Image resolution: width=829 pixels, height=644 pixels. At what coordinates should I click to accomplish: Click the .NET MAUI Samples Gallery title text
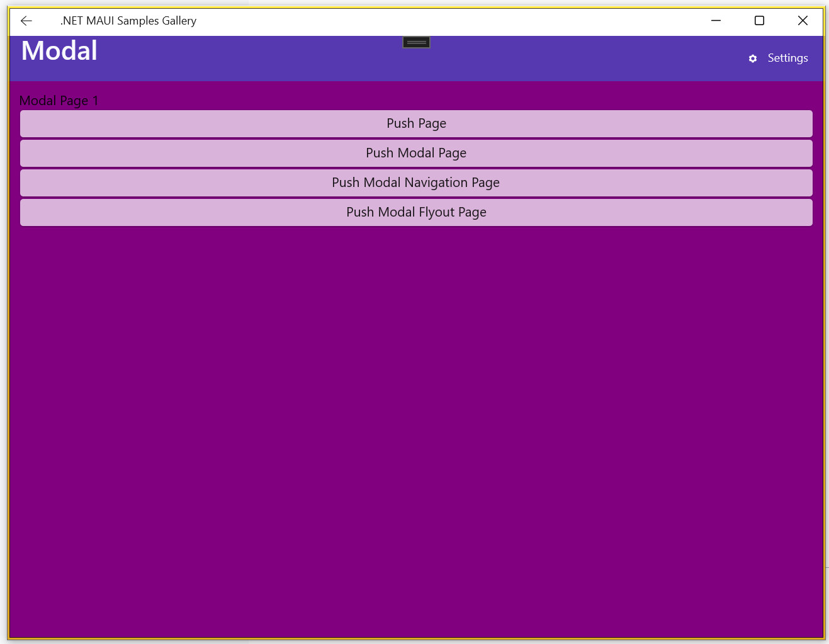tap(128, 21)
